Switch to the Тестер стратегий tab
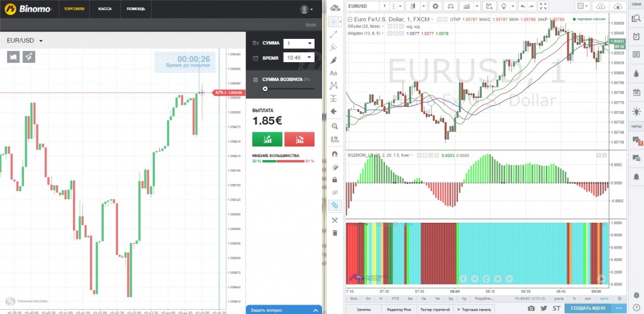644x314 pixels. (x=436, y=309)
